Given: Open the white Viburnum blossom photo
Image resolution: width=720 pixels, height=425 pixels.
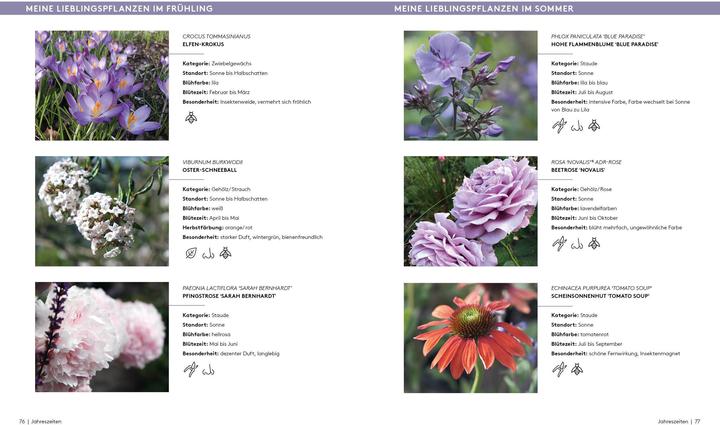Looking at the screenshot, I should pyautogui.click(x=102, y=211).
